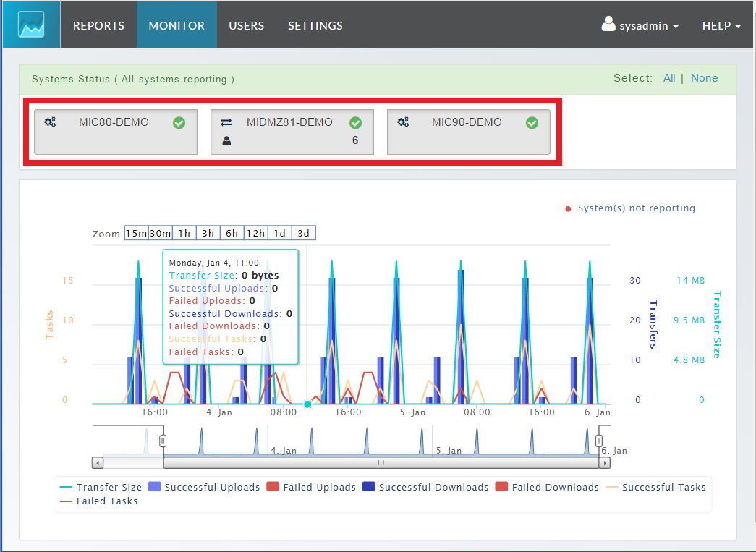The image size is (756, 552).
Task: Toggle Successful Uploads series in legend
Action: click(x=204, y=488)
